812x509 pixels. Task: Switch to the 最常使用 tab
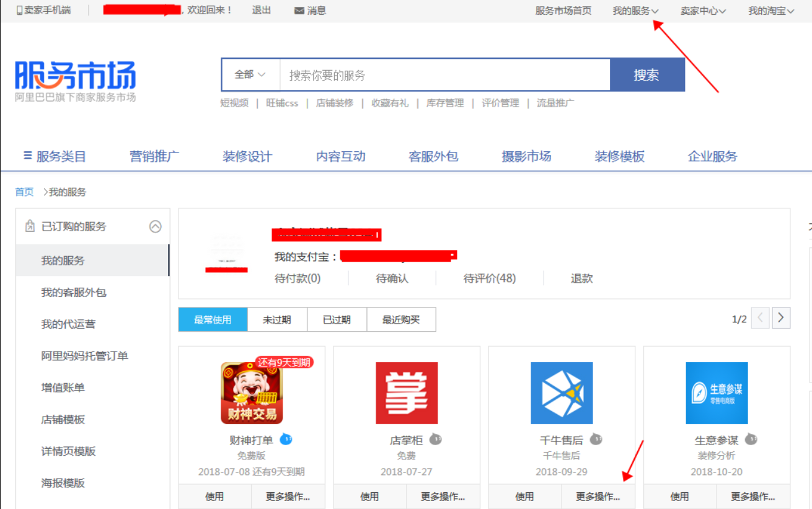click(x=213, y=320)
